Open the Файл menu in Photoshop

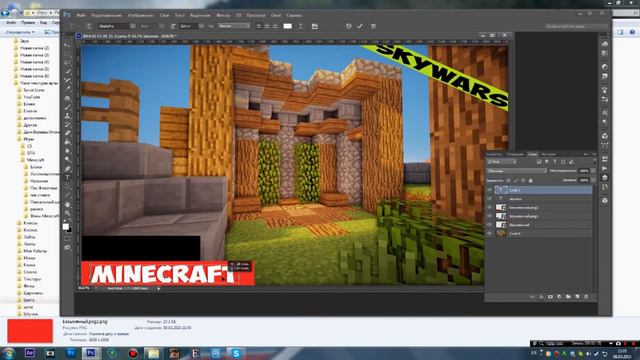(x=81, y=15)
